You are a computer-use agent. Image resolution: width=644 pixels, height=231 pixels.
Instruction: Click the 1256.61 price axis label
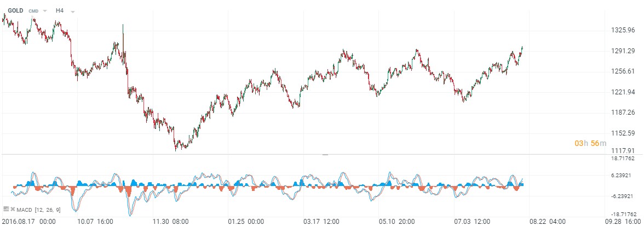[x=622, y=71]
